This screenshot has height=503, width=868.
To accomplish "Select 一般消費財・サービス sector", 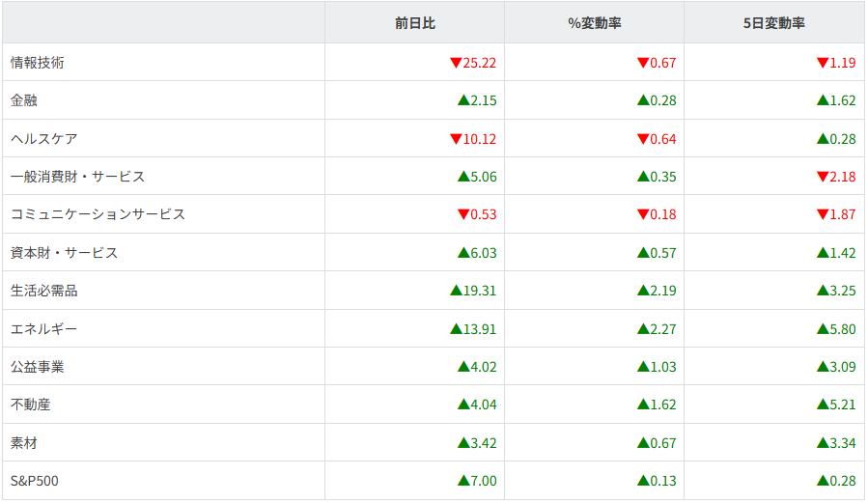I will pyautogui.click(x=77, y=177).
